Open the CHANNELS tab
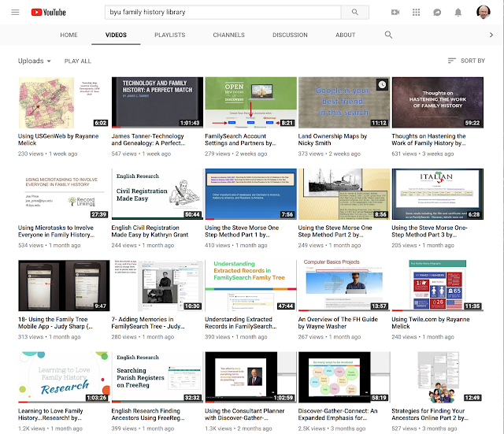Image resolution: width=504 pixels, height=434 pixels. 228,35
